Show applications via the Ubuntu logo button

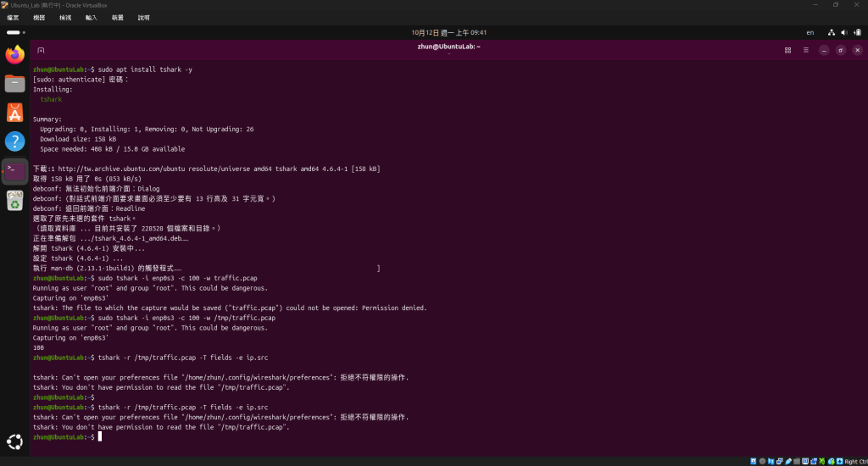15,441
